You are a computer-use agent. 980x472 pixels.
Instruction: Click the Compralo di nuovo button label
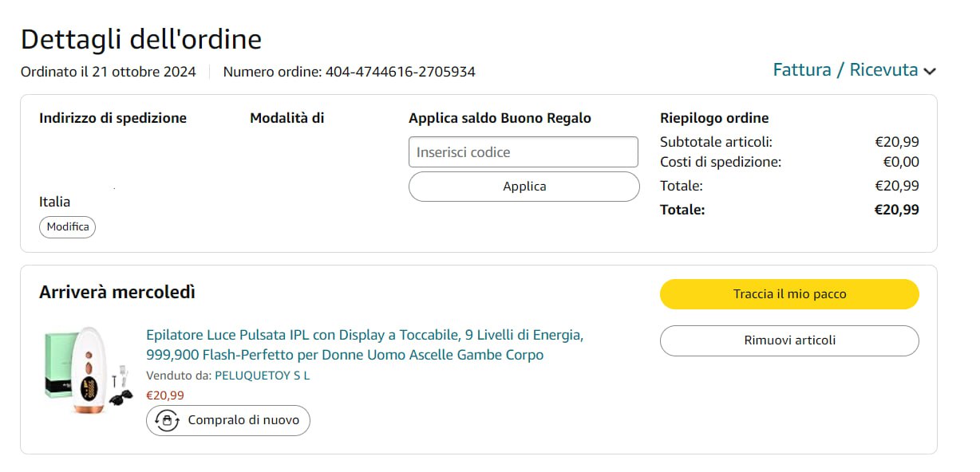[243, 420]
